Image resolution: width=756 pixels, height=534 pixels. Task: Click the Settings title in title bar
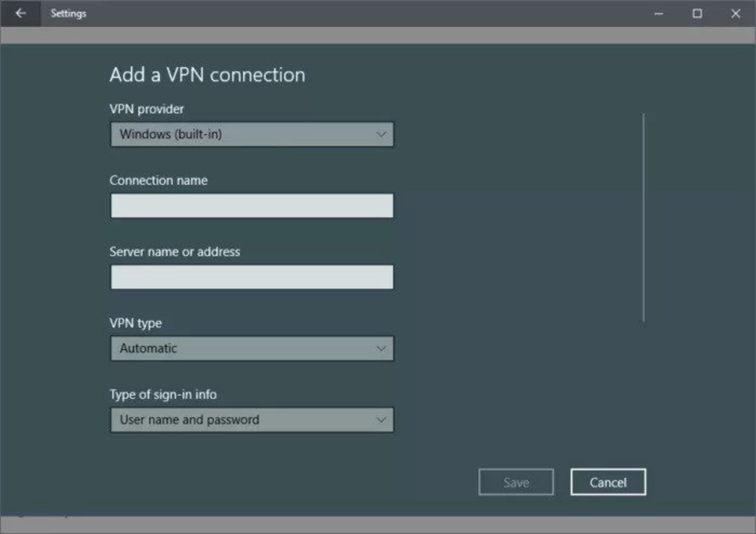click(x=68, y=13)
